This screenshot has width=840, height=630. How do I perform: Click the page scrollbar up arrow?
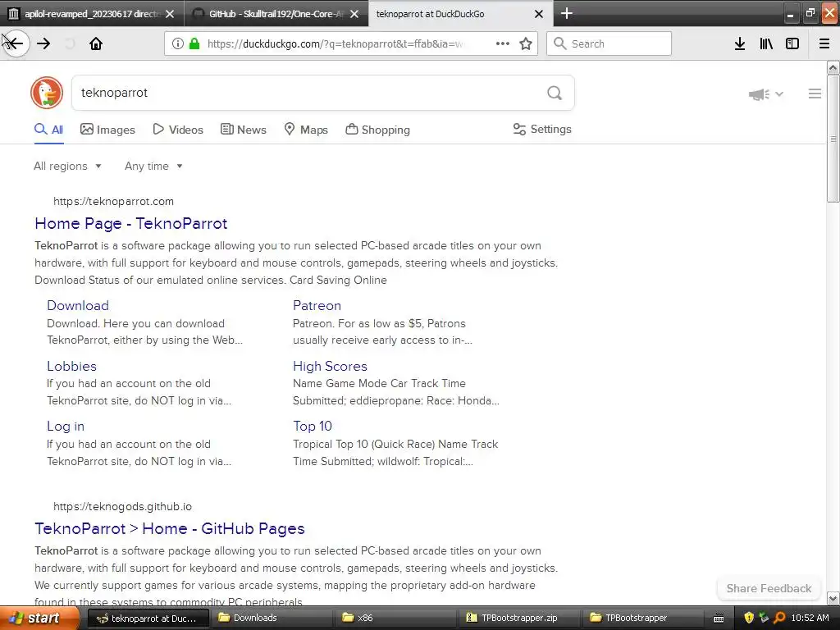click(x=833, y=67)
